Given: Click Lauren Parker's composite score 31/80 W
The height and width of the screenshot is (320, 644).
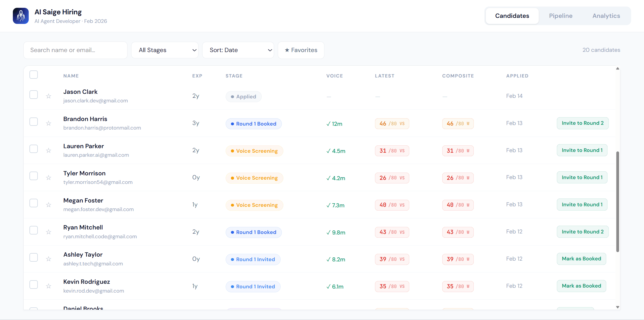Looking at the screenshot, I should tap(458, 151).
